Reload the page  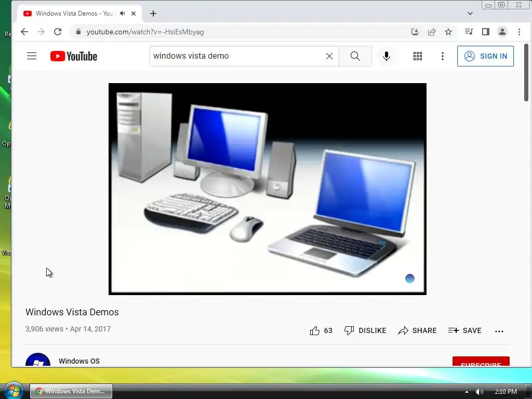[x=58, y=32]
